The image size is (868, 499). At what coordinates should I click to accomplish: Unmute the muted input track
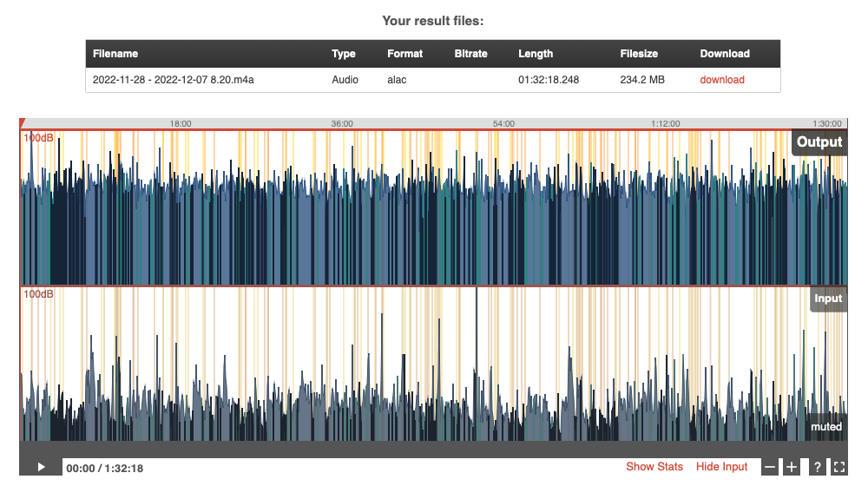(x=826, y=426)
